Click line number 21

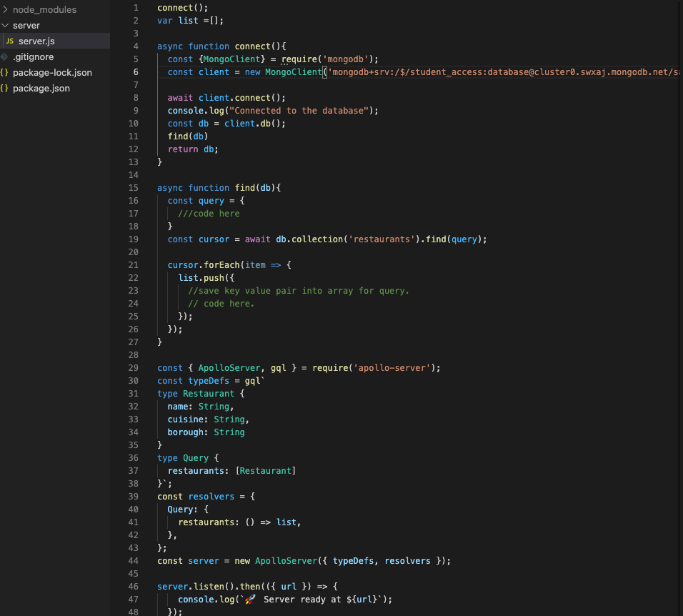click(133, 264)
